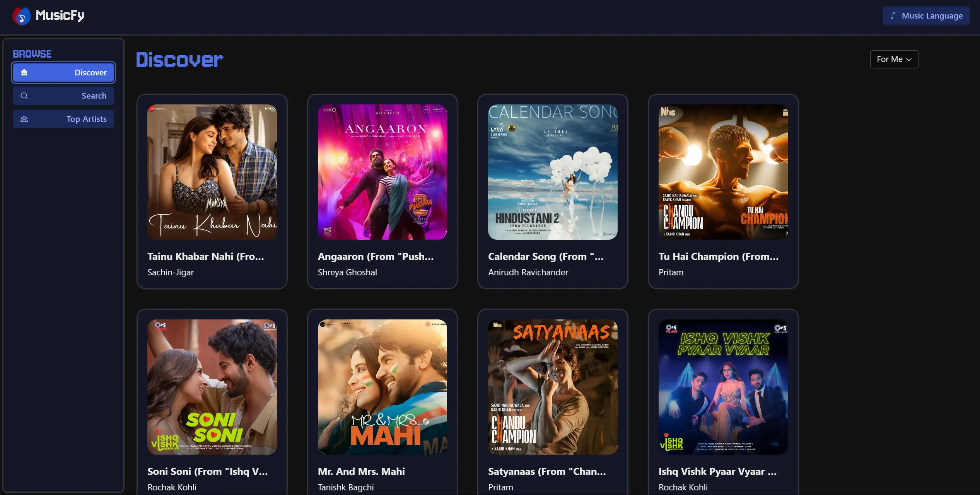
Task: Click the Mr. And Mrs. Mahi title
Action: pyautogui.click(x=361, y=471)
